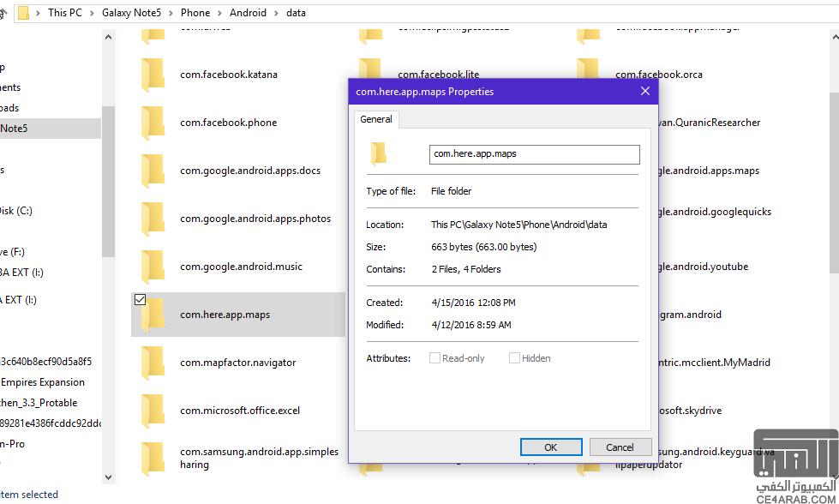Screen dimensions: 839x504
Task: Select the folder ending in gram.android
Action: [690, 315]
